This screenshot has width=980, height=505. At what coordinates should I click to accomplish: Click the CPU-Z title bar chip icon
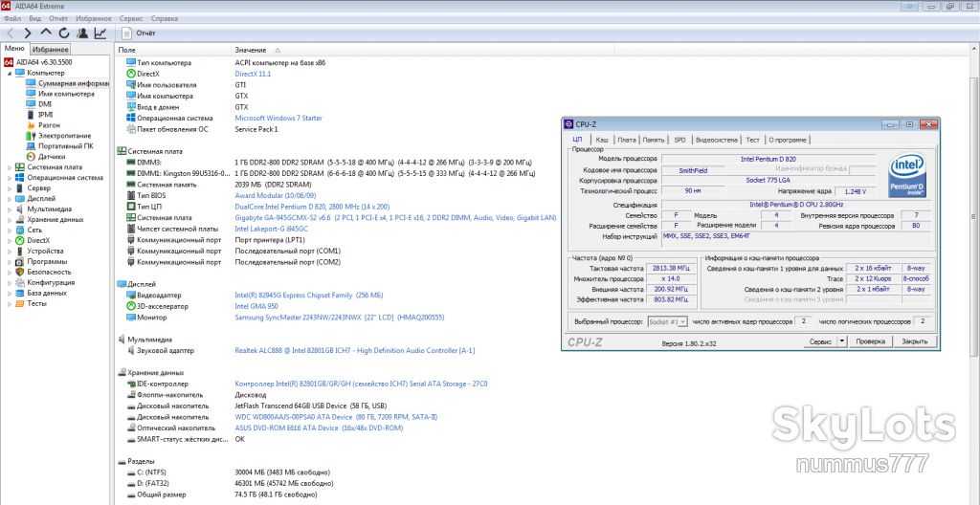click(x=568, y=124)
